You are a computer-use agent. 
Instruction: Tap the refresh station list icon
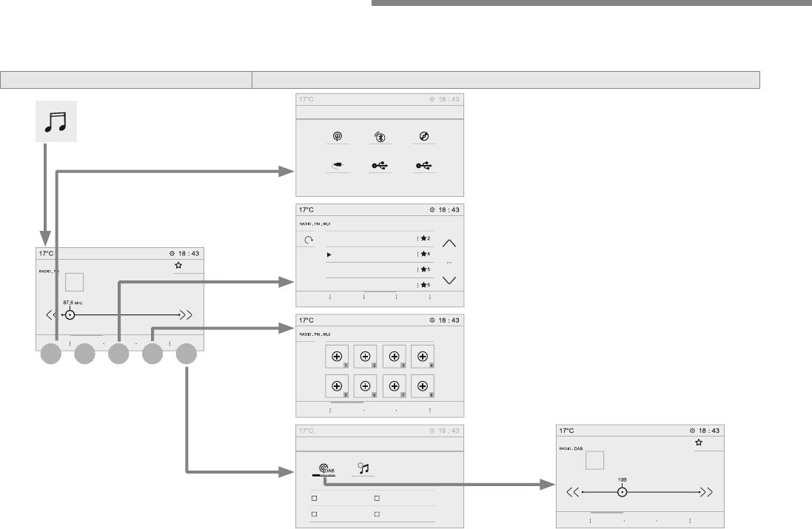coord(309,240)
